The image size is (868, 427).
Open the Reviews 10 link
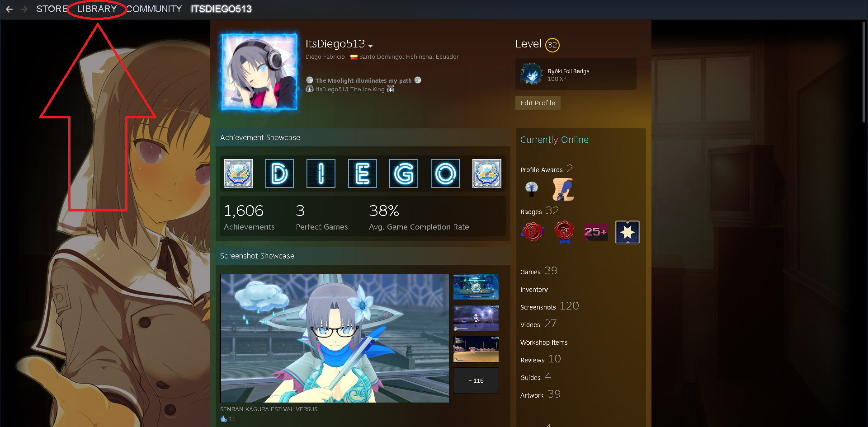pyautogui.click(x=541, y=359)
